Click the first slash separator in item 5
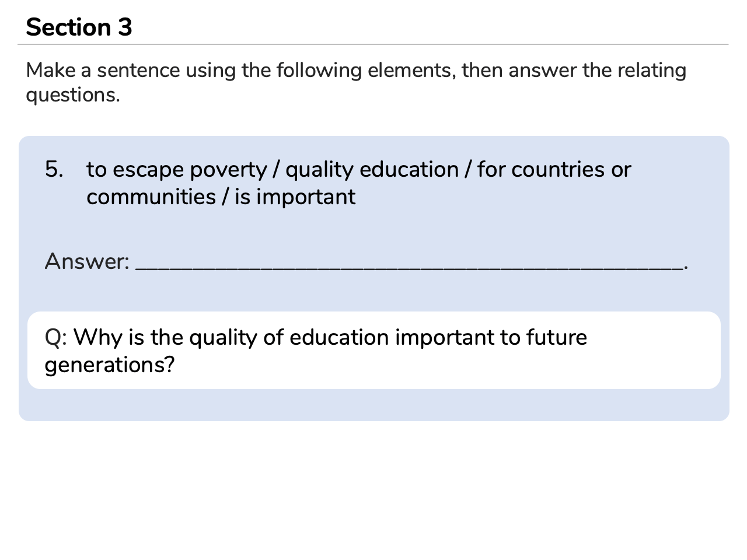Screen dimensions: 747x560 click(275, 170)
